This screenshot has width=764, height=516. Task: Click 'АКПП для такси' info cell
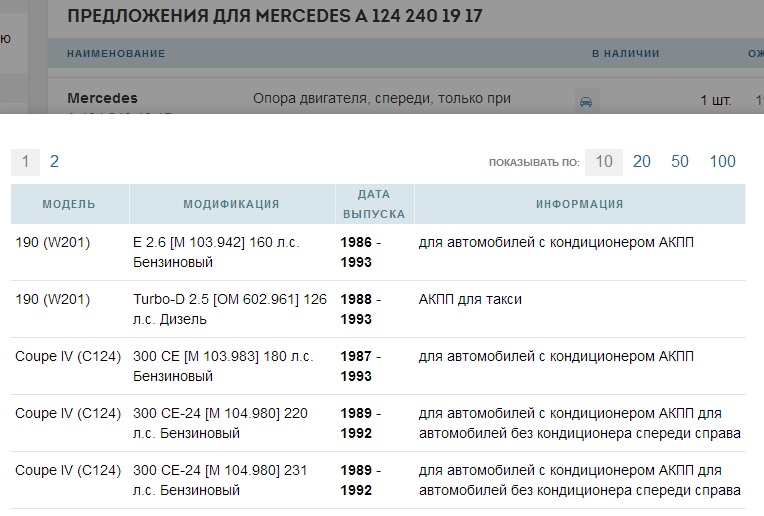pyautogui.click(x=470, y=299)
